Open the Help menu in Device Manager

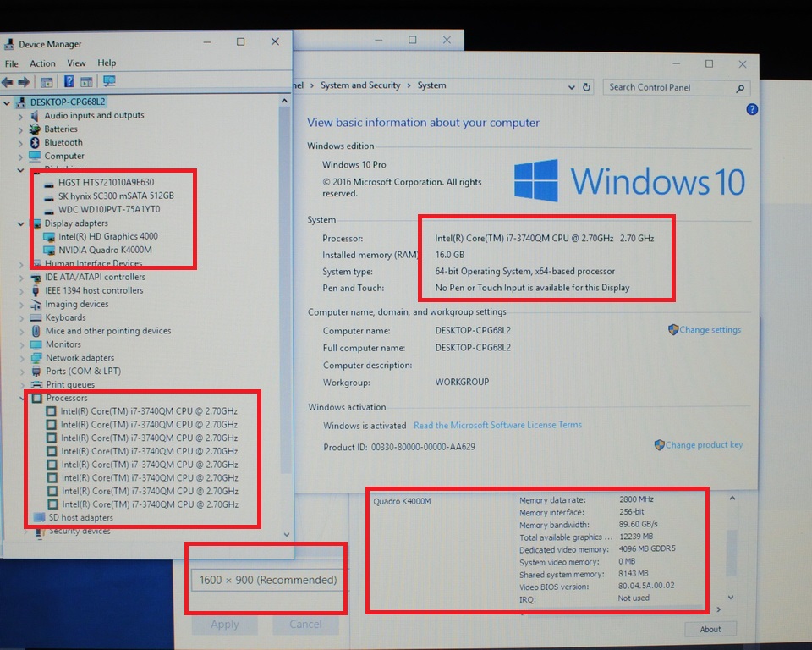107,63
